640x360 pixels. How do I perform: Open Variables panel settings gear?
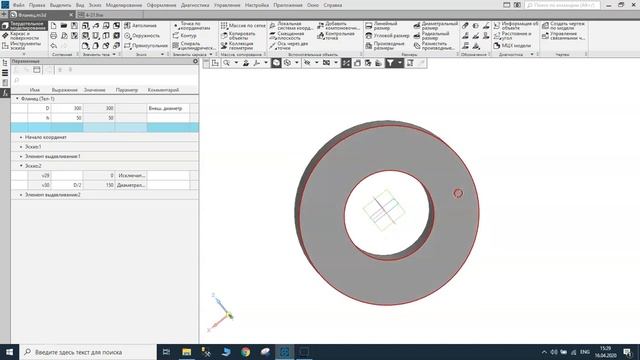pos(195,61)
